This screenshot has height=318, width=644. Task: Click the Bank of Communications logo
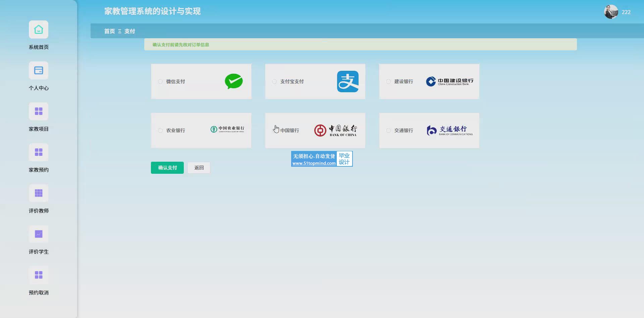coord(450,130)
